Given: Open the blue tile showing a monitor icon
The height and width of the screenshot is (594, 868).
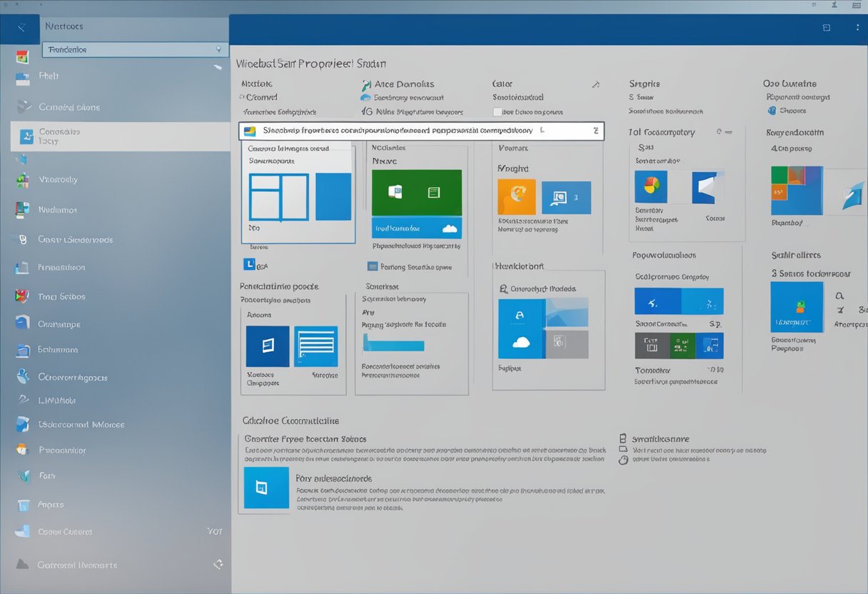Looking at the screenshot, I should (x=566, y=198).
